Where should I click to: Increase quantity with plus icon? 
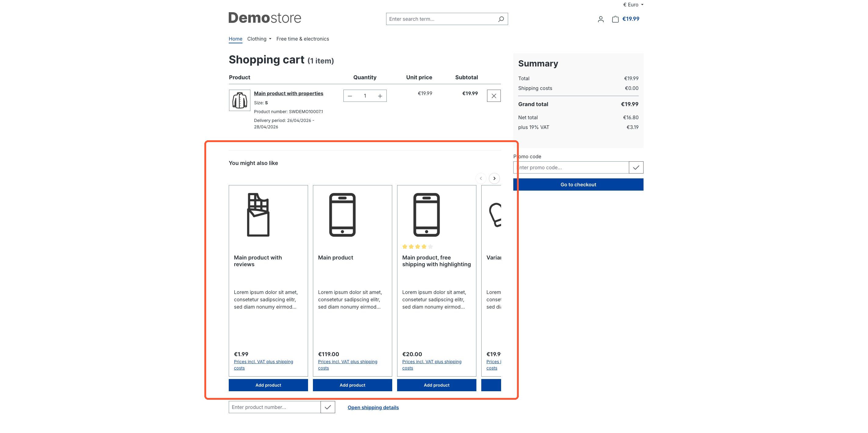[380, 96]
